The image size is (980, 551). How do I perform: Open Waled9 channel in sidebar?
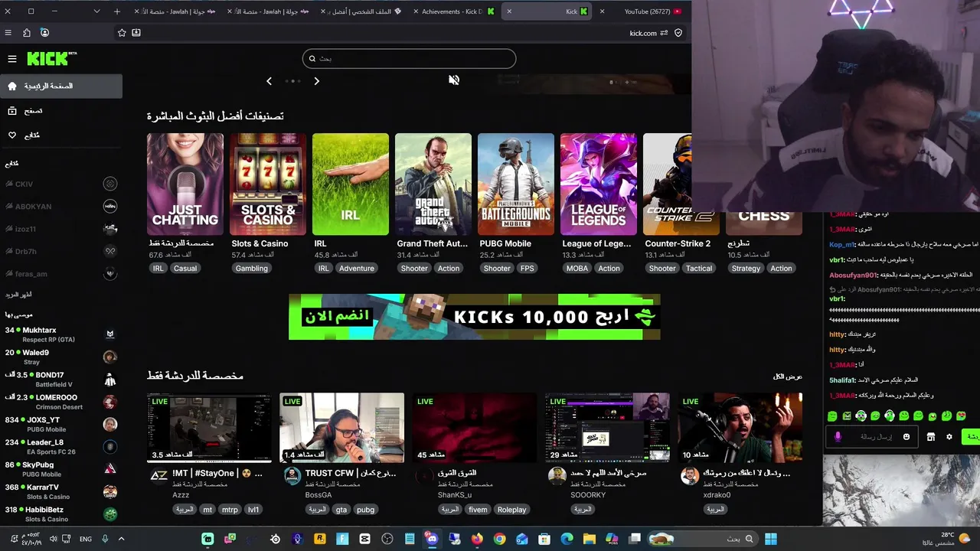61,357
